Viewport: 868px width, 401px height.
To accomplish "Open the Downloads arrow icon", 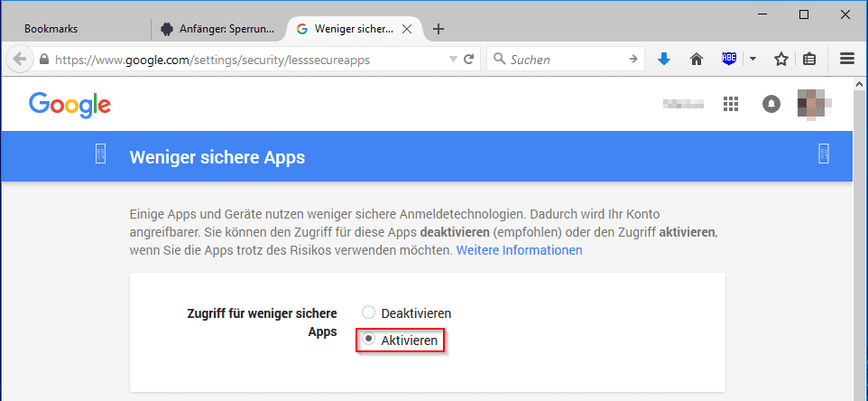I will pyautogui.click(x=664, y=60).
